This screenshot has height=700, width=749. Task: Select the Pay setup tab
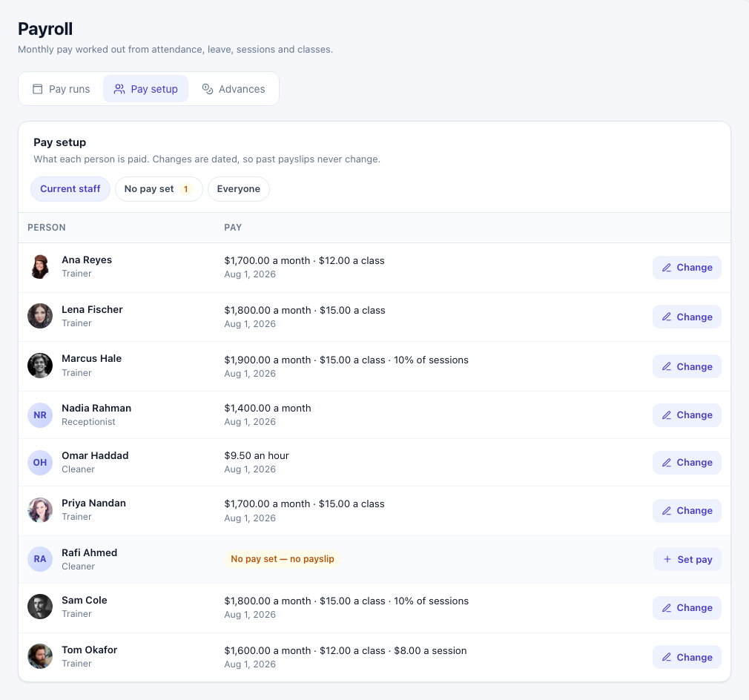pos(145,89)
